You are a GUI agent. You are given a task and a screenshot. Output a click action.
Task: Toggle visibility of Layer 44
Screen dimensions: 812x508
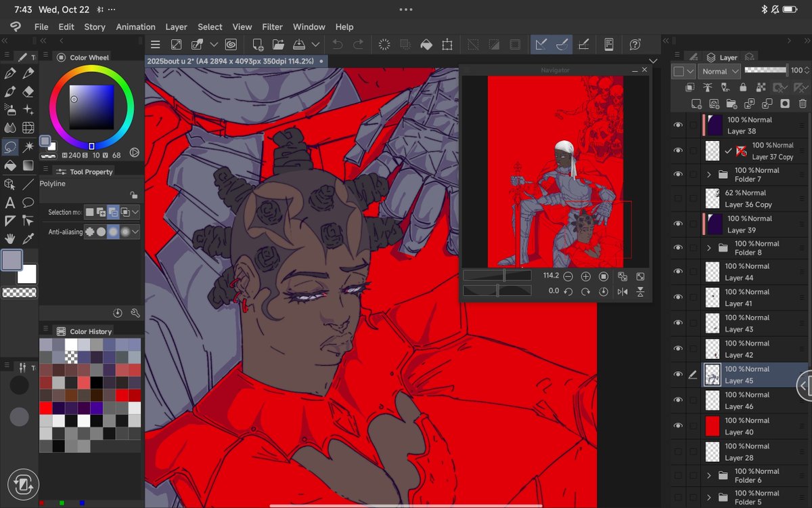click(678, 272)
